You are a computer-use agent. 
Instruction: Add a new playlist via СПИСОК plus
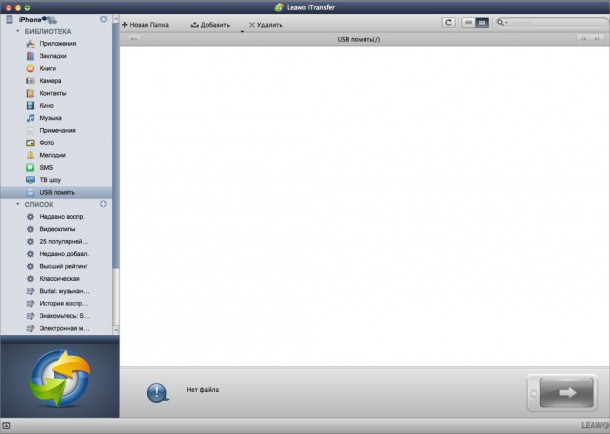click(103, 204)
